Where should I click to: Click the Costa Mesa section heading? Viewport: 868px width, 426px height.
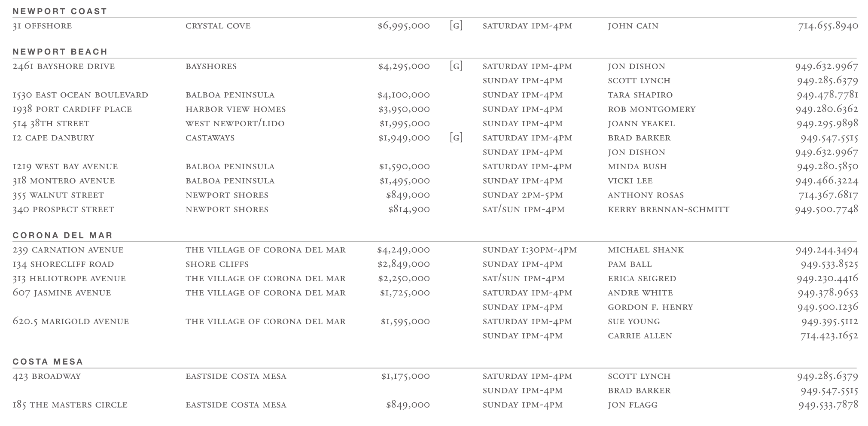point(48,362)
